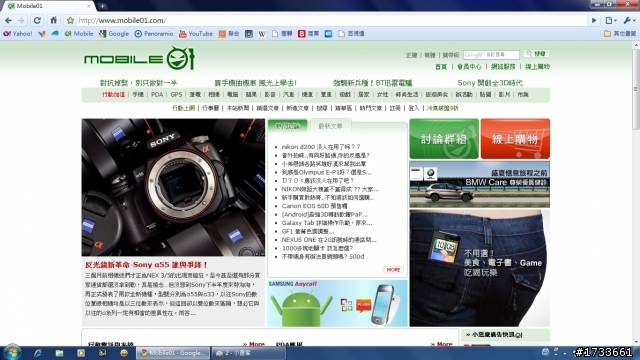This screenshot has height=360, width=640.
Task: Open the Mobile bookmark in bookmarks bar
Action: point(79,33)
